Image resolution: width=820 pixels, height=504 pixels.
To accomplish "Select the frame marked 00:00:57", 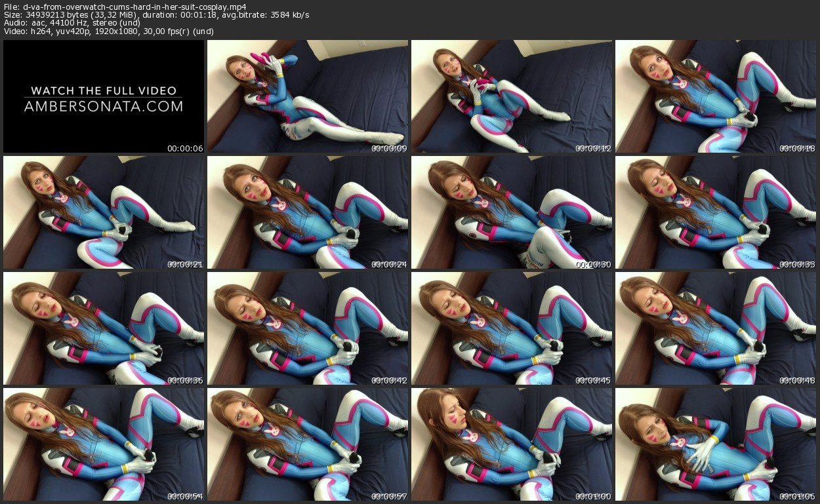I will click(x=308, y=444).
